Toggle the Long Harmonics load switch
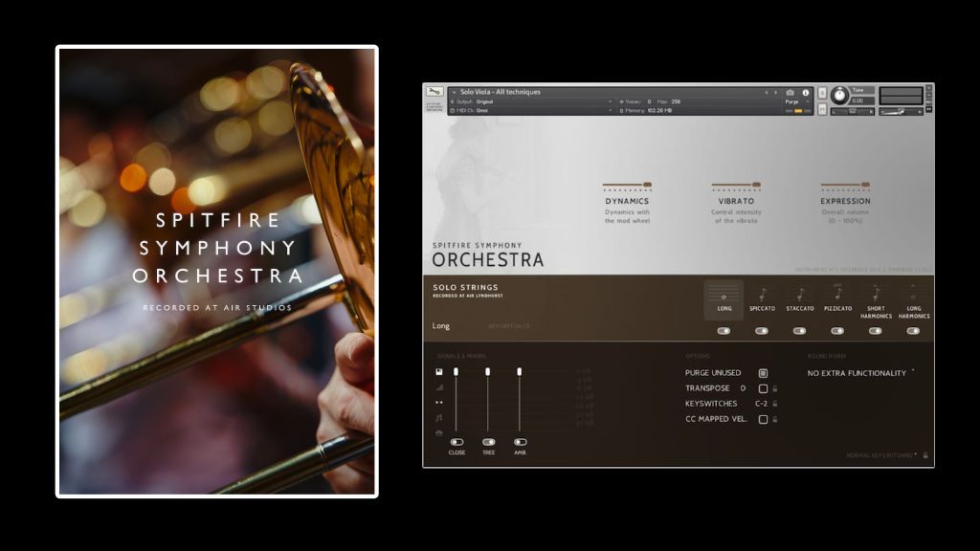This screenshot has height=551, width=980. [x=914, y=331]
